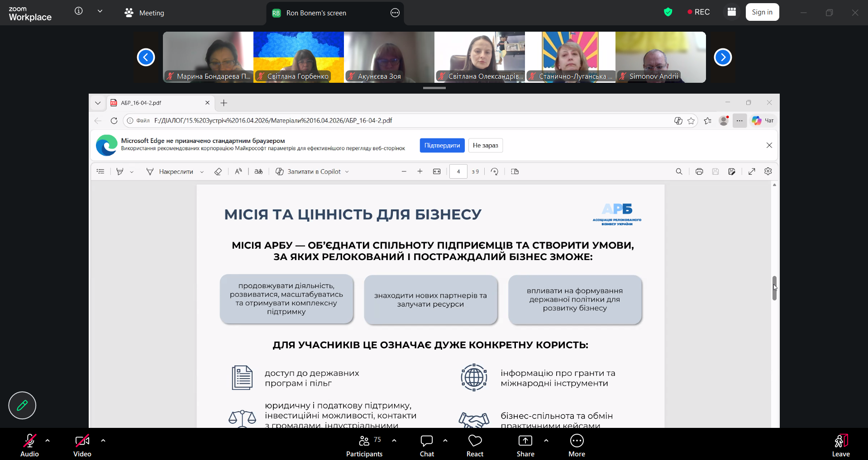Click the Підтвердити button in Edge banner
The image size is (868, 460).
click(x=442, y=145)
